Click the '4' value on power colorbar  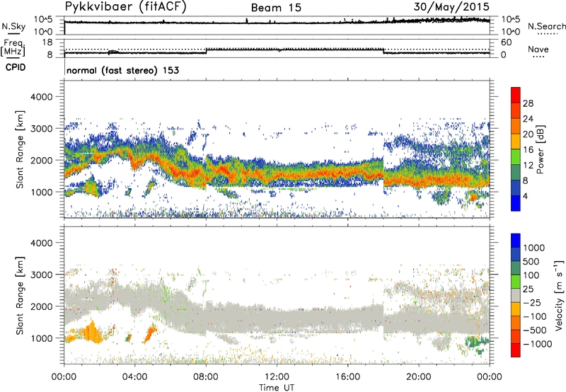[526, 196]
